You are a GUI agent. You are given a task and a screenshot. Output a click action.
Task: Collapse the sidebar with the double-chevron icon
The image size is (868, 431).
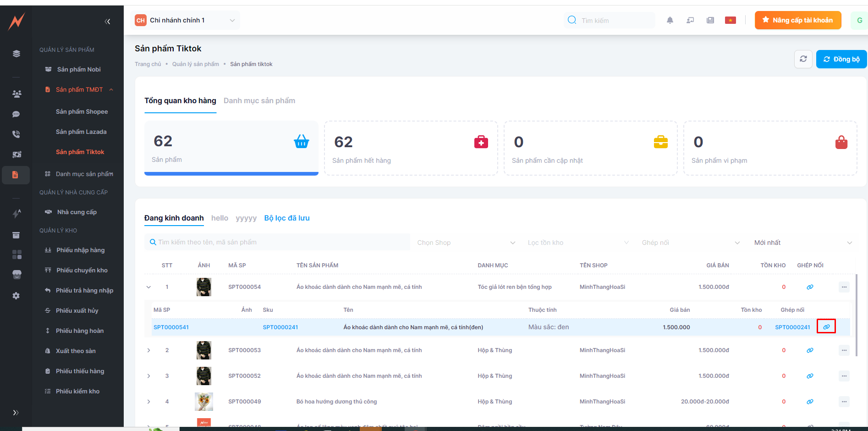[107, 22]
